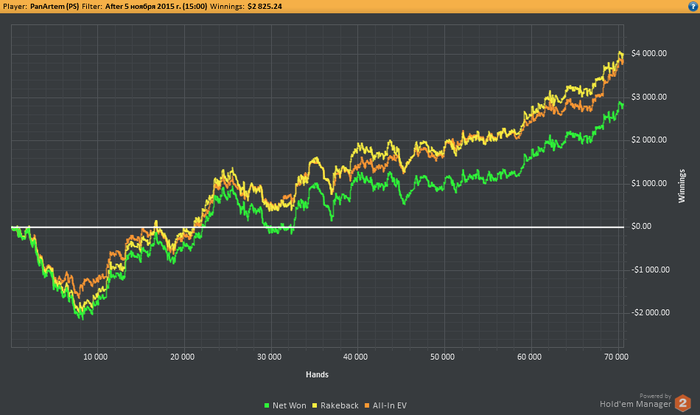Click the Winnings axis title
This screenshot has height=415, width=700.
coord(682,186)
